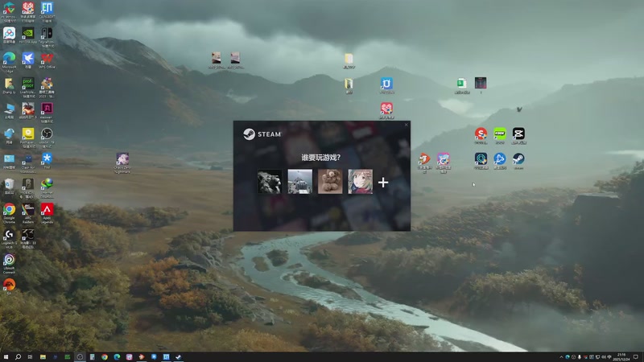
Task: Select the teddy bear avatar profile
Action: [330, 182]
